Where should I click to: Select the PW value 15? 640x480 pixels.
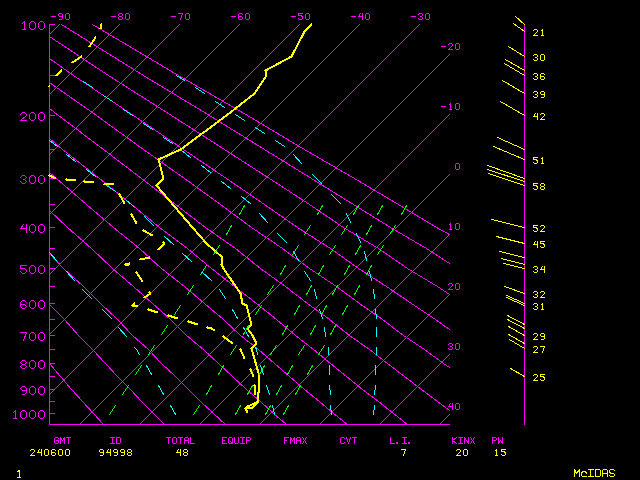click(499, 452)
